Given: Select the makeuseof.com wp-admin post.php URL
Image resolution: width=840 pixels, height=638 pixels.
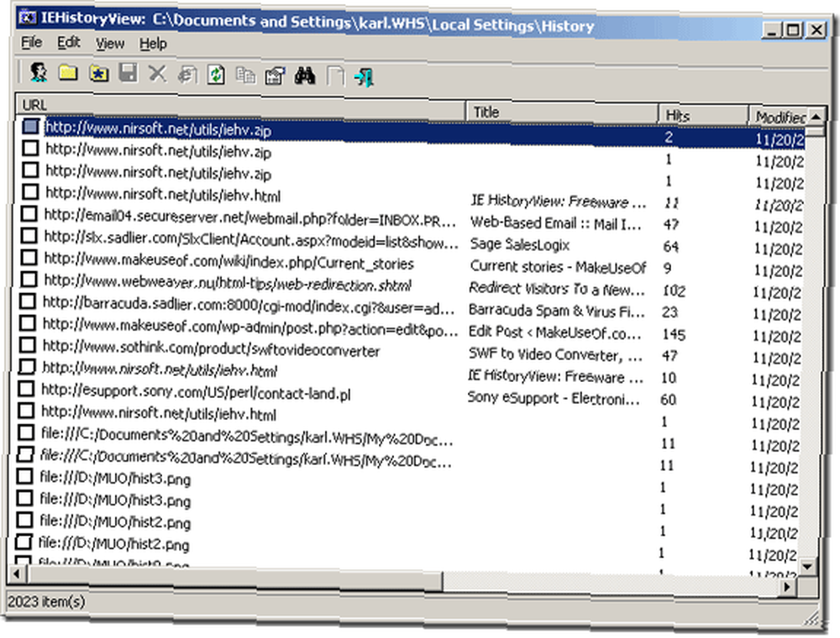Looking at the screenshot, I should pos(250,327).
